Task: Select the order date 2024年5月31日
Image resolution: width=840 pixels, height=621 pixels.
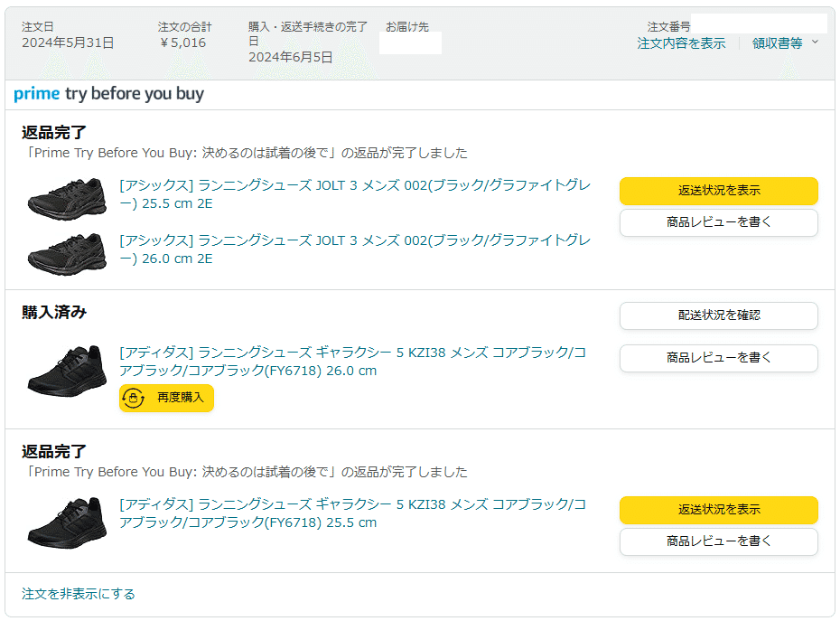Action: point(68,42)
